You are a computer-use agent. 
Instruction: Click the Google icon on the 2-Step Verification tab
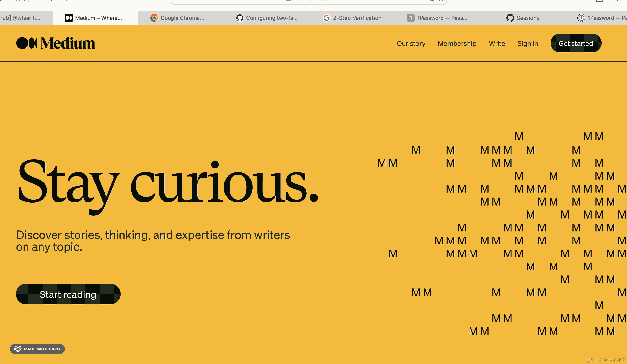point(327,18)
